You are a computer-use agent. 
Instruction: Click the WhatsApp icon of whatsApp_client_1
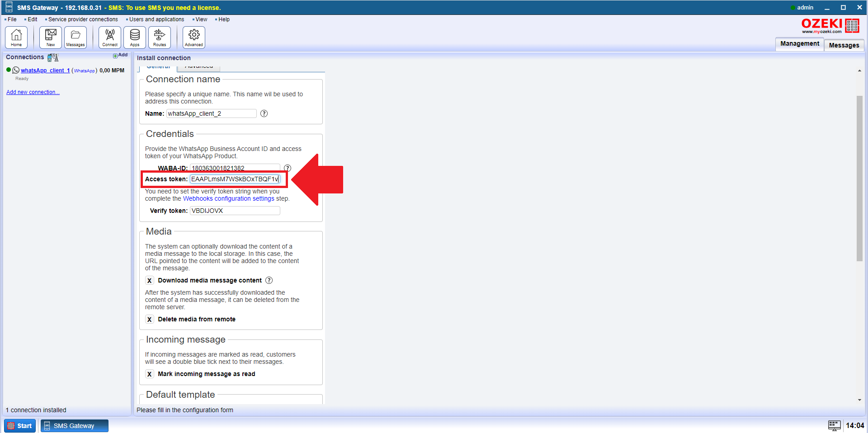click(16, 70)
